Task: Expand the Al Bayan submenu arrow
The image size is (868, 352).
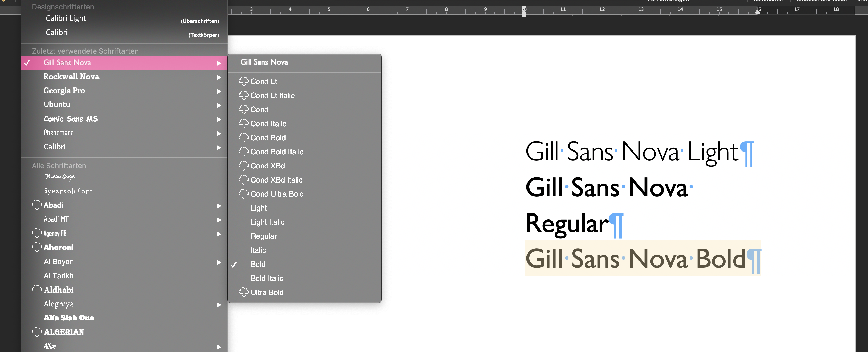Action: (x=219, y=262)
